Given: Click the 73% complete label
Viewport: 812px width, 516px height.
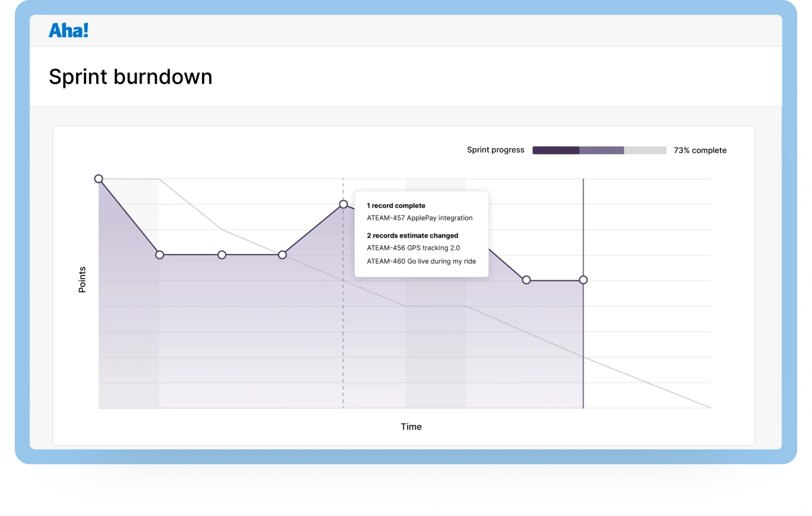Looking at the screenshot, I should click(x=700, y=150).
